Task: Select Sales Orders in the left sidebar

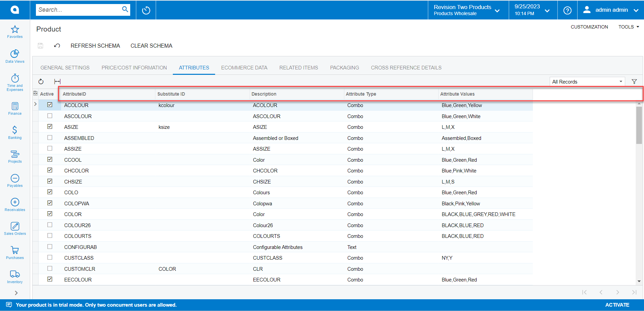Action: 15,228
